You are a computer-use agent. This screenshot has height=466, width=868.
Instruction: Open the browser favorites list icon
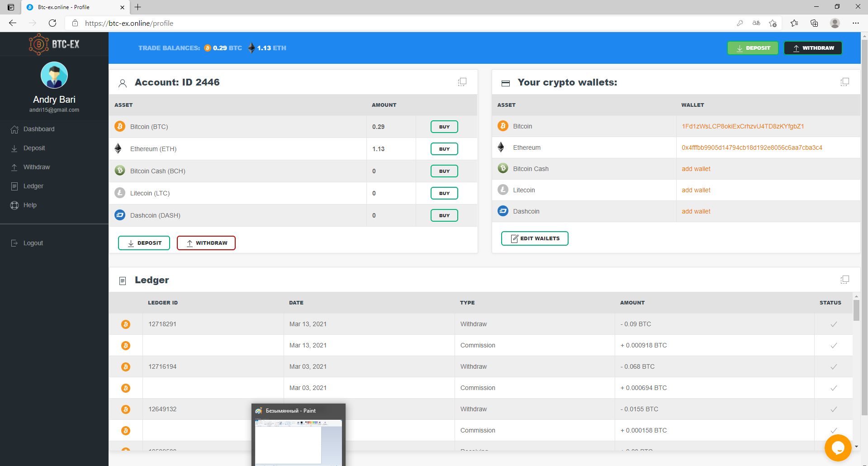[794, 23]
